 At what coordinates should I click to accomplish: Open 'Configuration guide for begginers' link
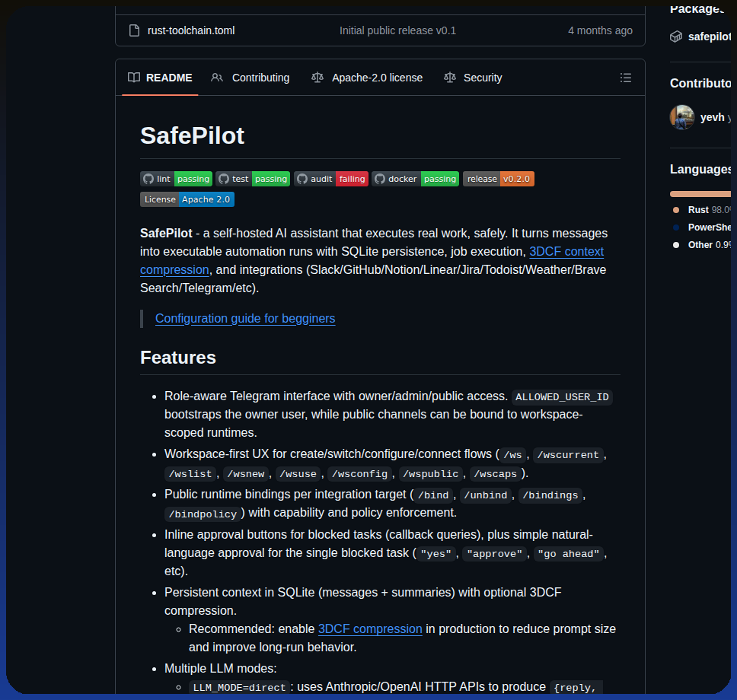click(245, 319)
